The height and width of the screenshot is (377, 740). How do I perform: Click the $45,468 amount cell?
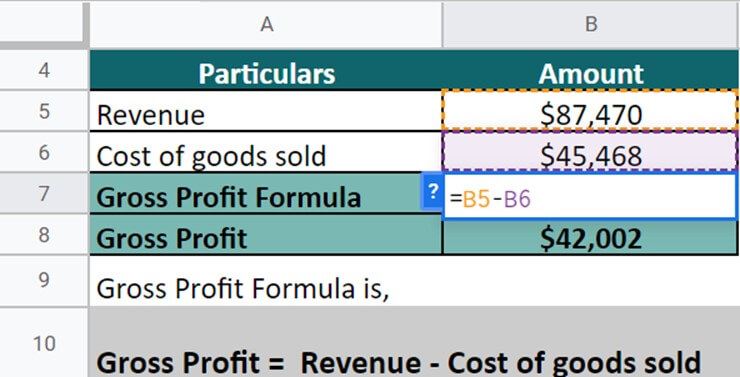pos(591,152)
